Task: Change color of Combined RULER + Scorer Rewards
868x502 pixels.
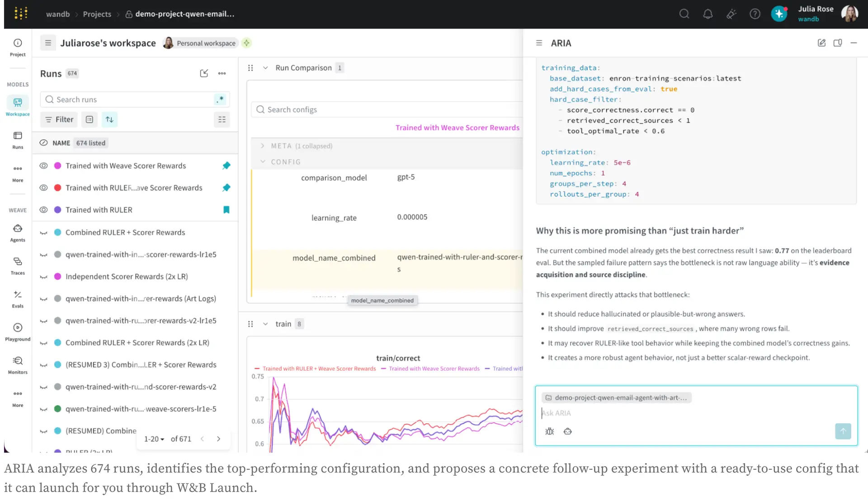Action: pos(57,232)
